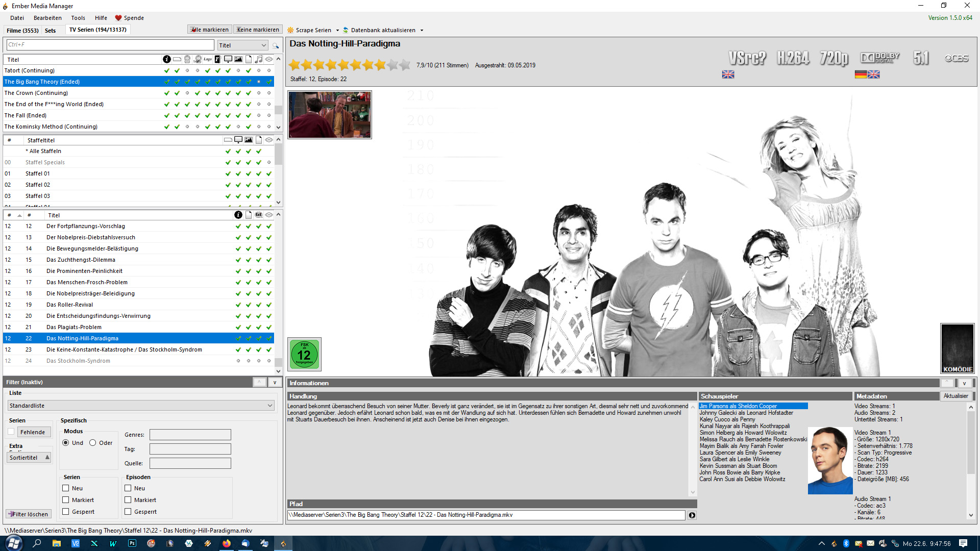Click the Logo column icon in show list header
Screen dimensions: 980x551
[x=208, y=59]
